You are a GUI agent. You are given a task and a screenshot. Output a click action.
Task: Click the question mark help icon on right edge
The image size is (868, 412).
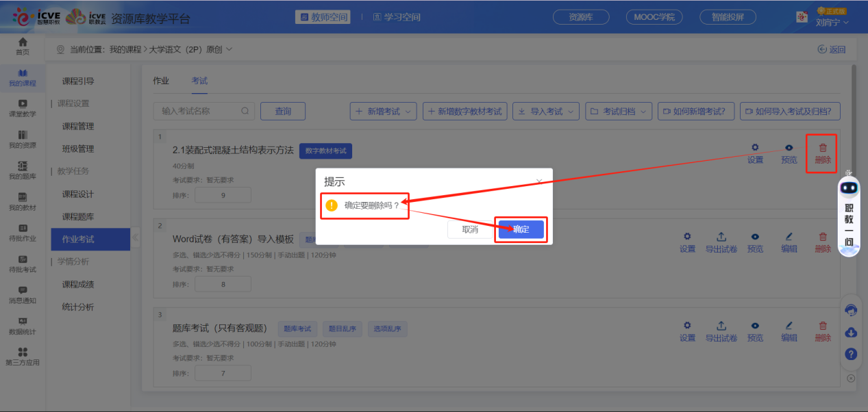pyautogui.click(x=850, y=354)
